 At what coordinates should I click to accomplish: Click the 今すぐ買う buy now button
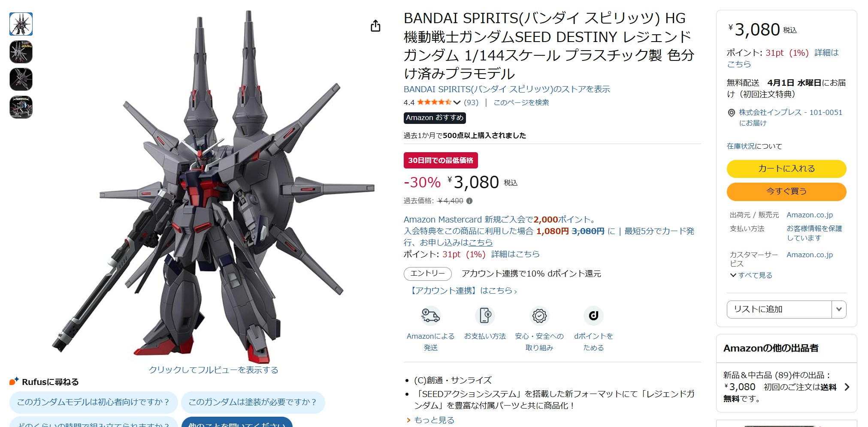786,191
